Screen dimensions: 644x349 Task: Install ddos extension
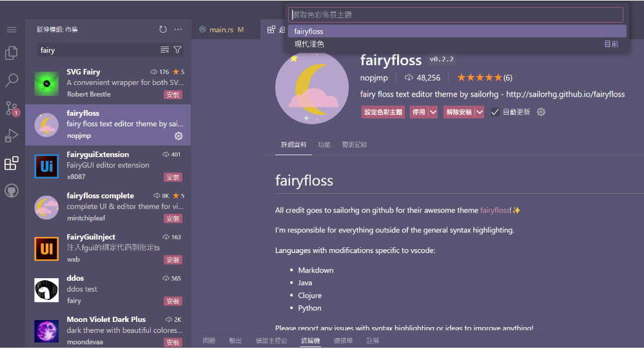pos(173,301)
